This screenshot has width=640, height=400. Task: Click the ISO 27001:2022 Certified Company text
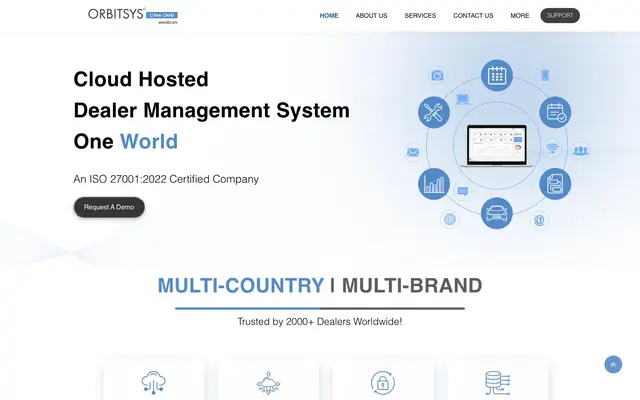(166, 179)
